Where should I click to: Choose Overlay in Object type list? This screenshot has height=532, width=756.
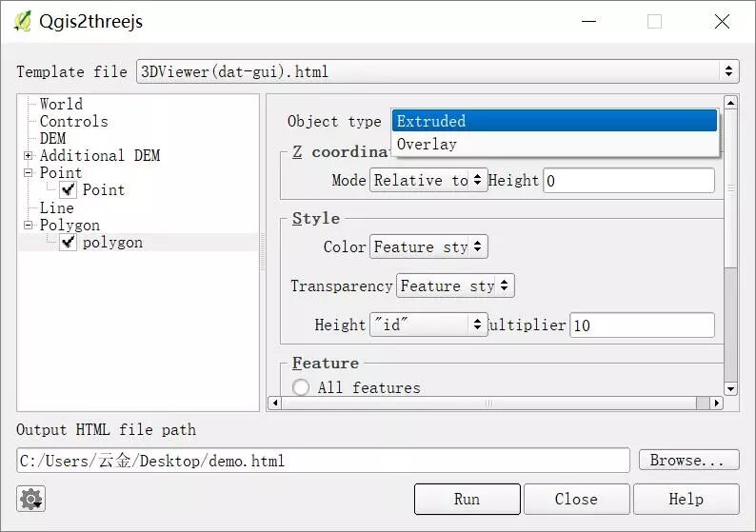click(x=554, y=144)
